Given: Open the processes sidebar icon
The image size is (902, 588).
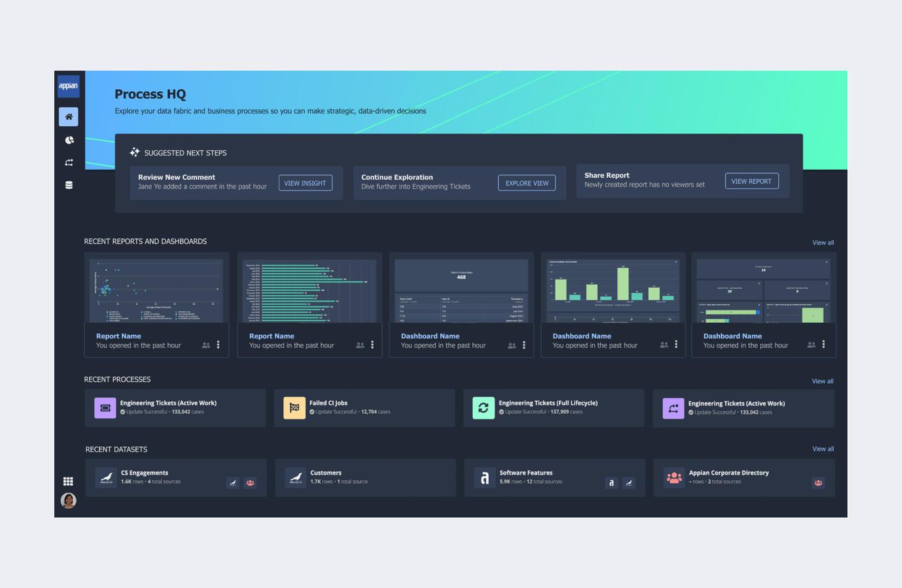Looking at the screenshot, I should point(68,162).
